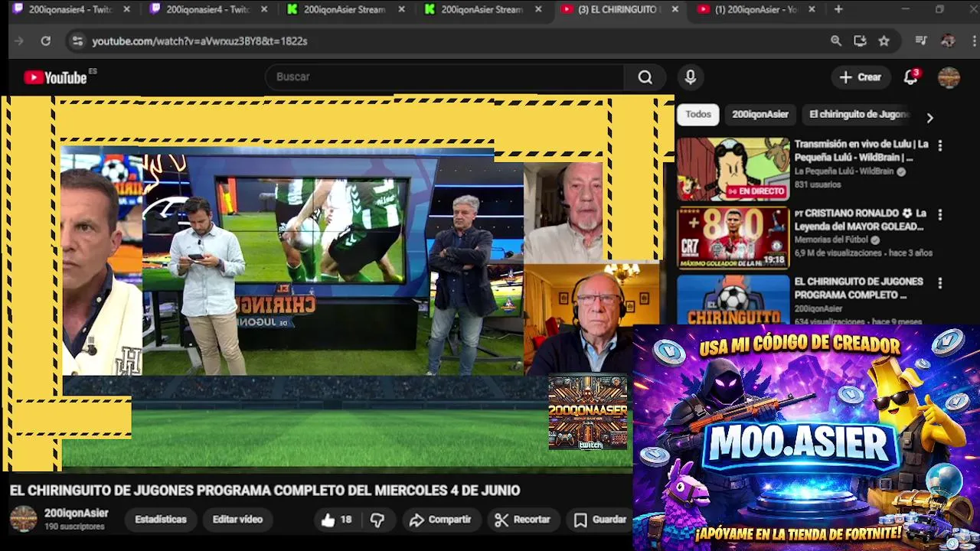
Task: Click La Pequeña Lulú - WildBrain channel name
Action: click(844, 171)
